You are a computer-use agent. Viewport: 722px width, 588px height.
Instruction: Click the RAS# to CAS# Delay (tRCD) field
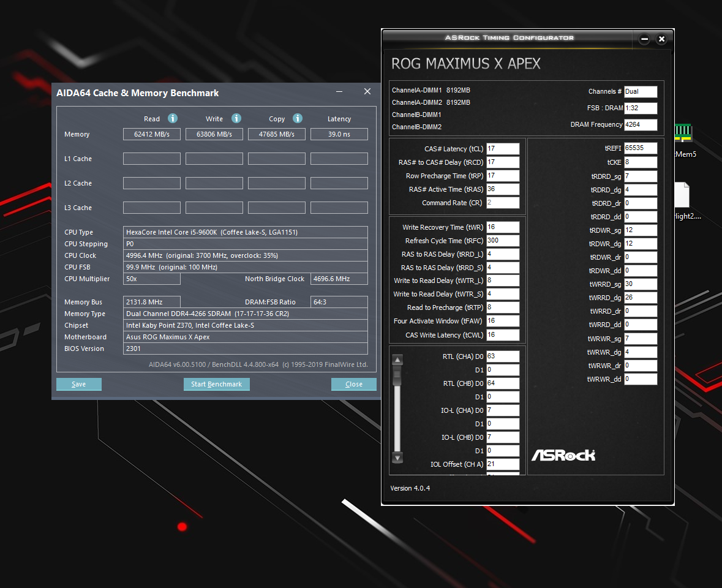coord(503,162)
